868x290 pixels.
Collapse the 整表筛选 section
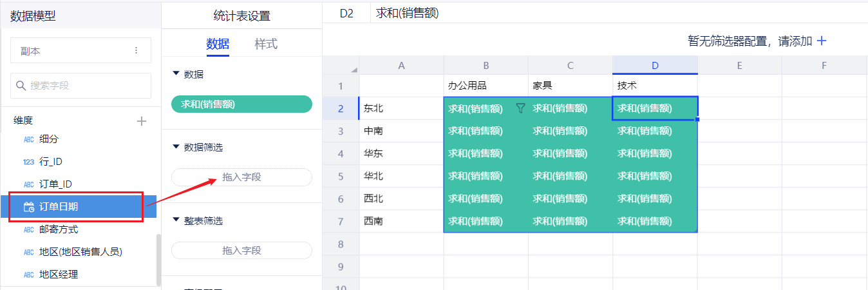pos(176,220)
